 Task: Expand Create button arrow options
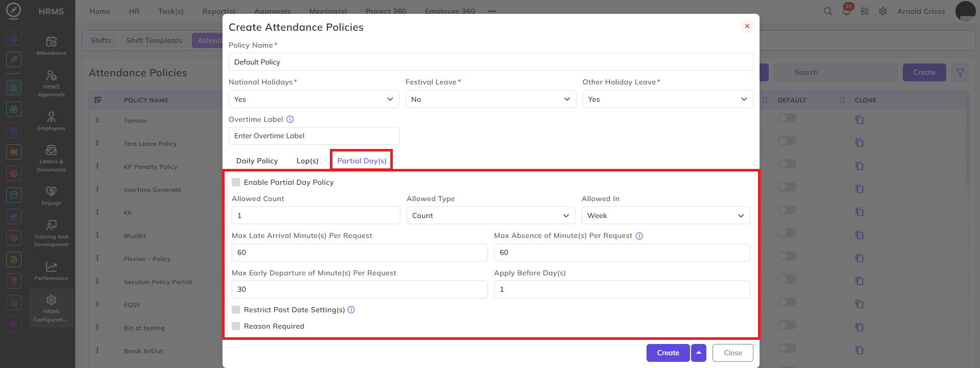point(699,353)
